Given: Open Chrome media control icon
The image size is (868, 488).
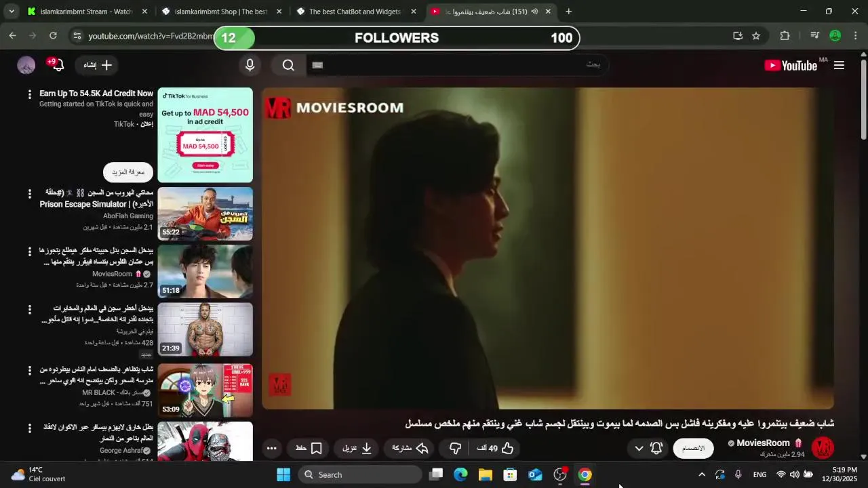Looking at the screenshot, I should point(815,36).
